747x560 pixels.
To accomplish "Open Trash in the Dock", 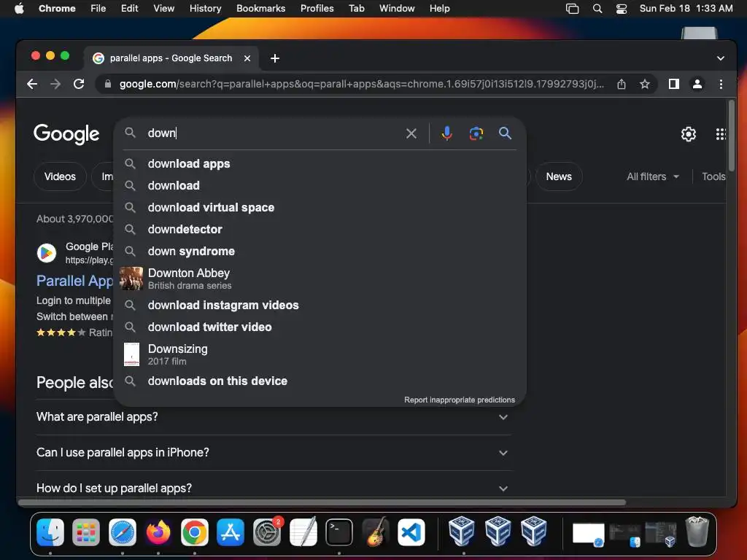I will tap(697, 532).
